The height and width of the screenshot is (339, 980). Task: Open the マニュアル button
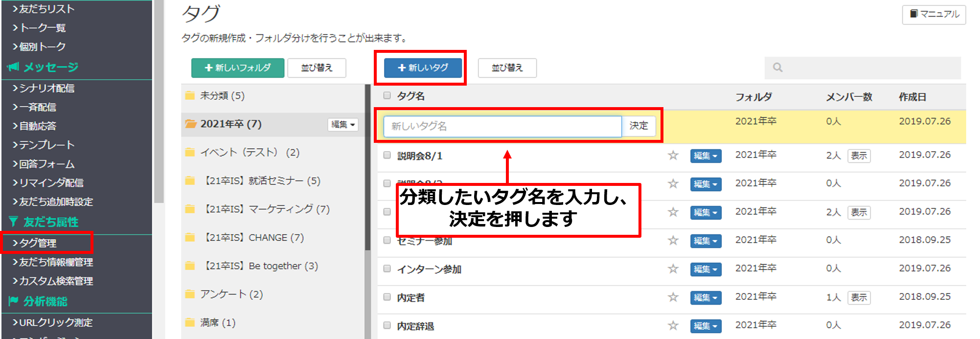934,14
